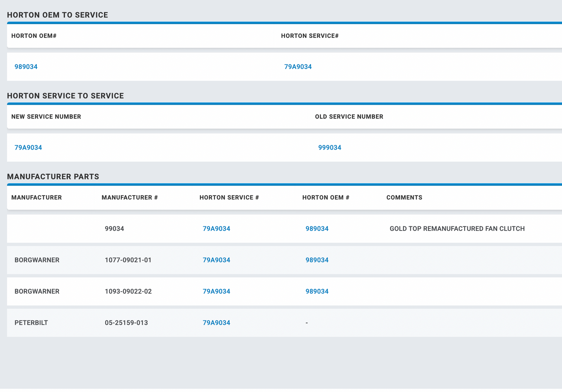Select the Comments column header

[x=404, y=197]
